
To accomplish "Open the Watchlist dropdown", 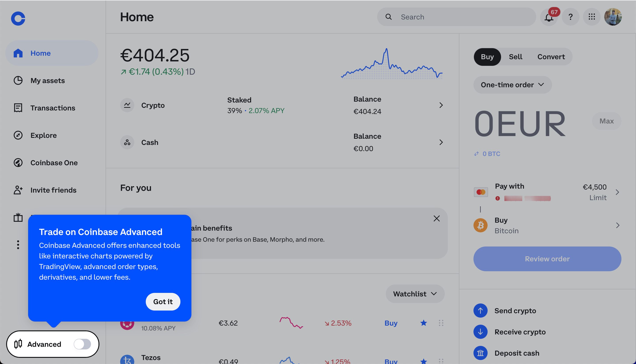I will tap(415, 294).
